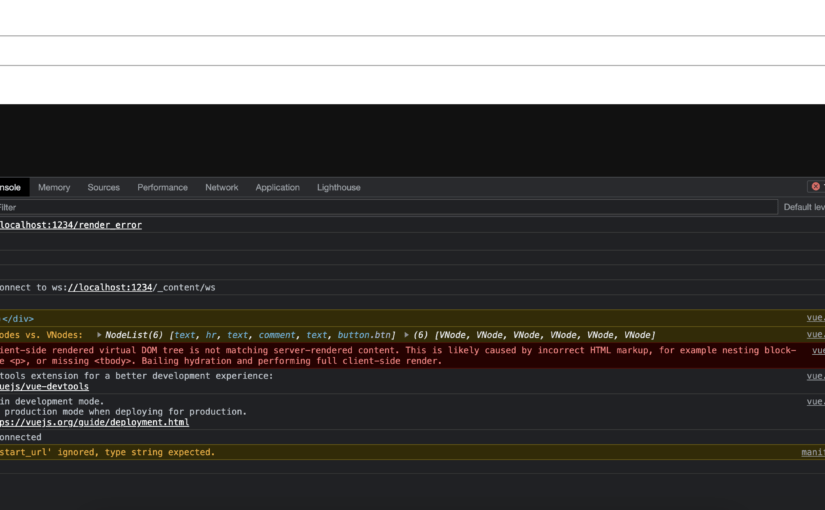Open vue source link on hydration error row
The image size is (825, 510).
818,351
